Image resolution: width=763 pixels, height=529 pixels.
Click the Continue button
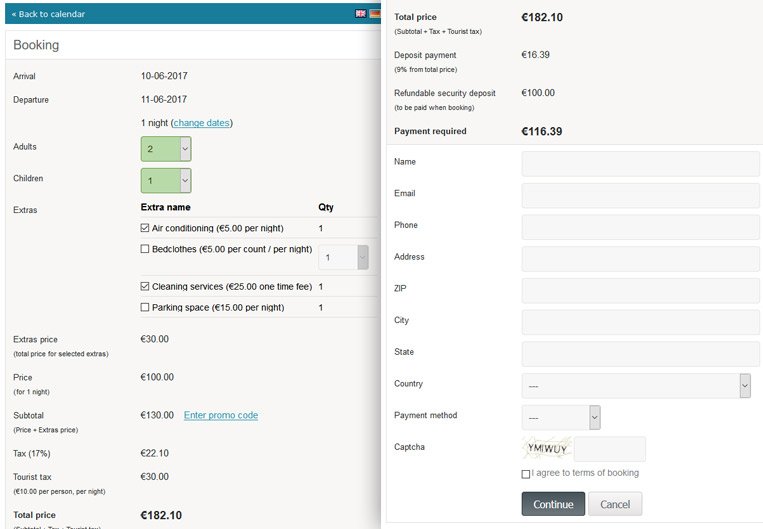(x=553, y=504)
